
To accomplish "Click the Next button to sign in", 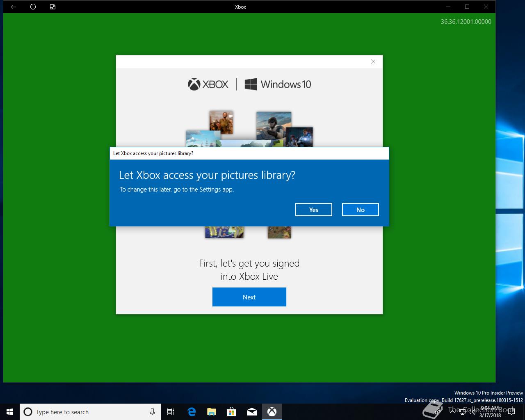I will [x=249, y=297].
